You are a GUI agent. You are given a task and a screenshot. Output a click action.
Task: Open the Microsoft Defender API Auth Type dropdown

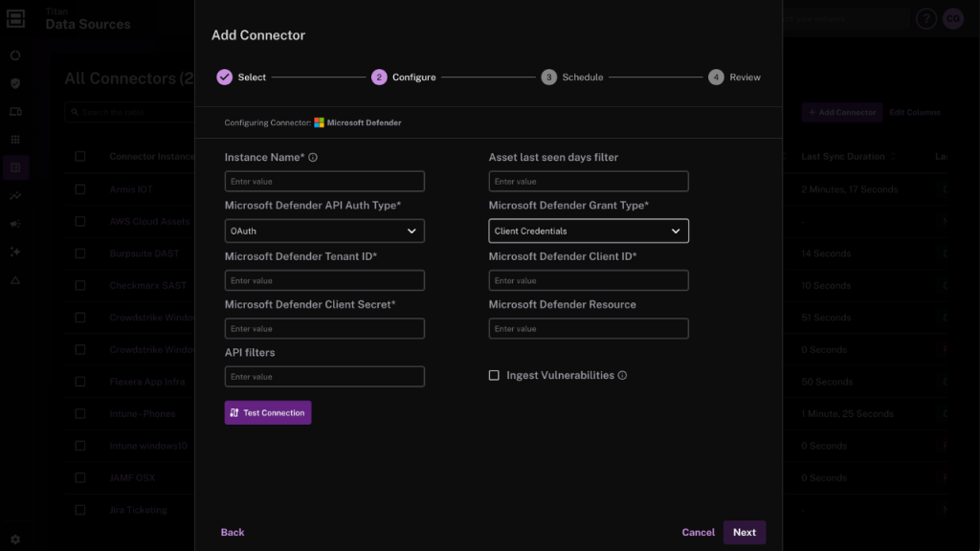(324, 231)
